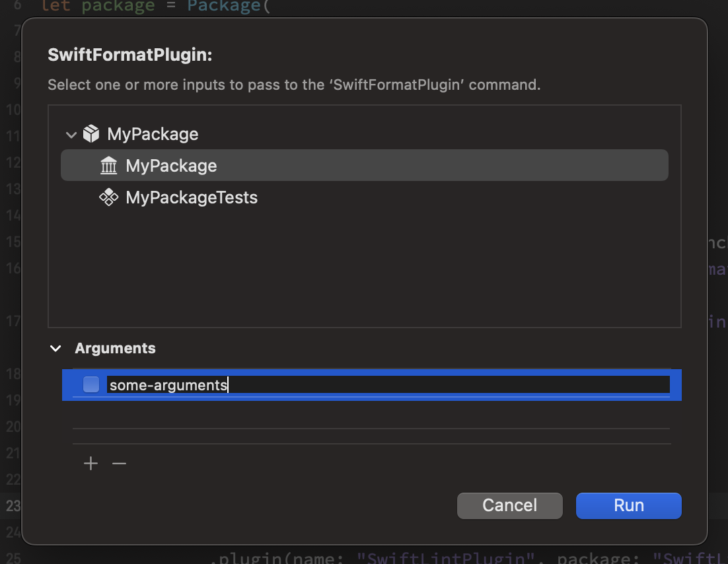Collapse the MyPackage tree chevron

[71, 135]
